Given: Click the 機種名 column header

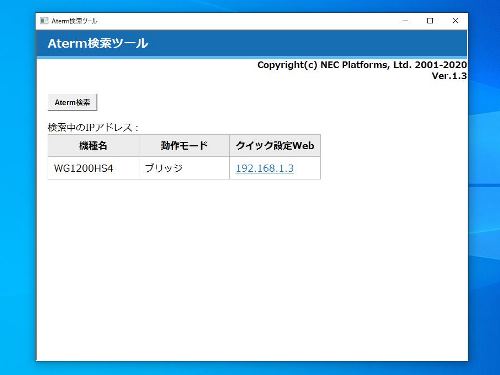Looking at the screenshot, I should coord(94,146).
